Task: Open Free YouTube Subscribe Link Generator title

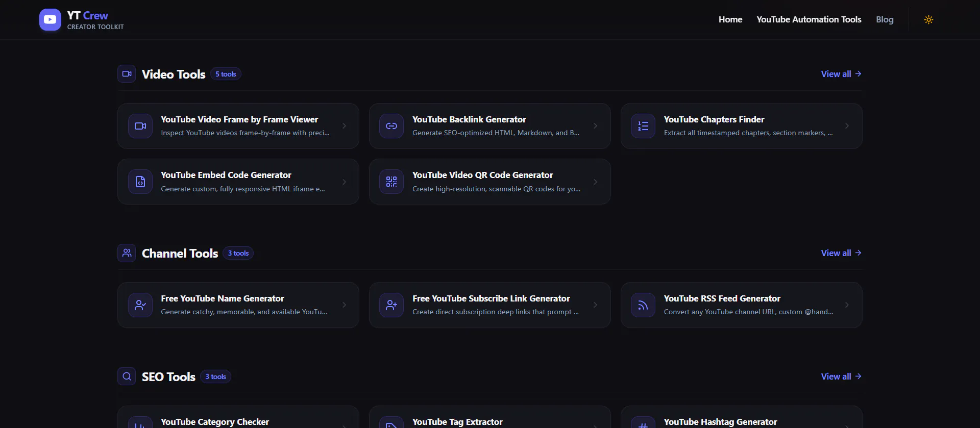Action: tap(491, 298)
